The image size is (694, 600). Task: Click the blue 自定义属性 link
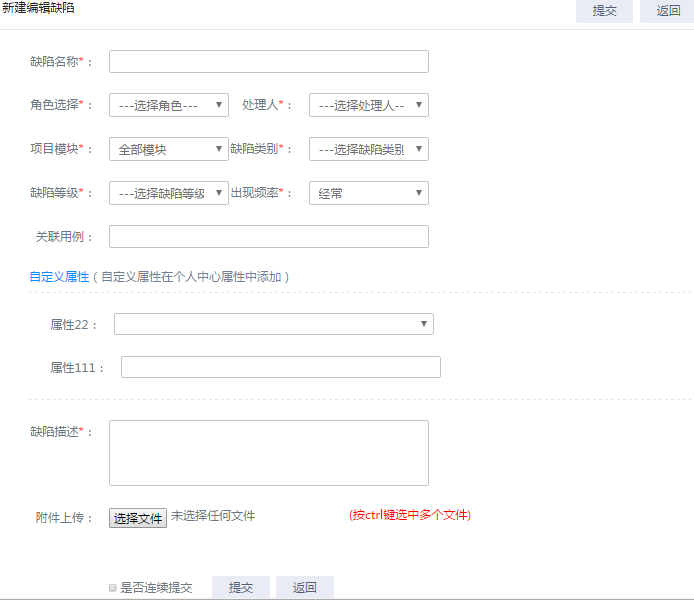[x=60, y=277]
